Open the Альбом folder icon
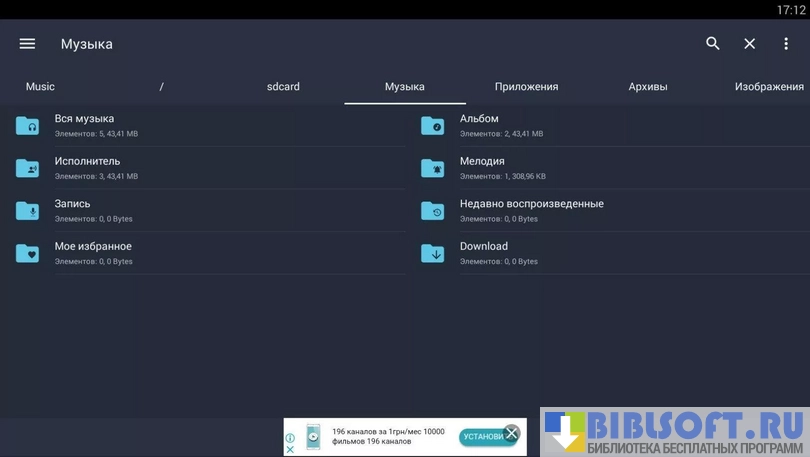The width and height of the screenshot is (810, 457). [x=433, y=126]
